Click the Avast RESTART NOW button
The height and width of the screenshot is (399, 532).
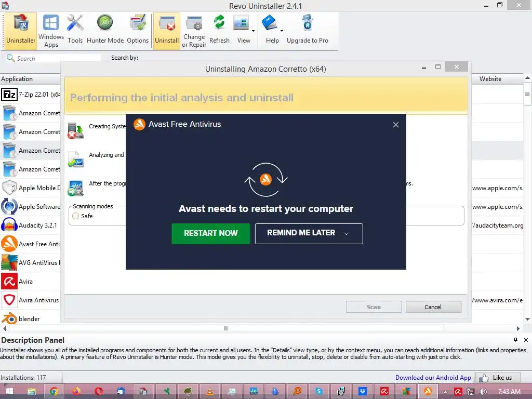(x=211, y=233)
